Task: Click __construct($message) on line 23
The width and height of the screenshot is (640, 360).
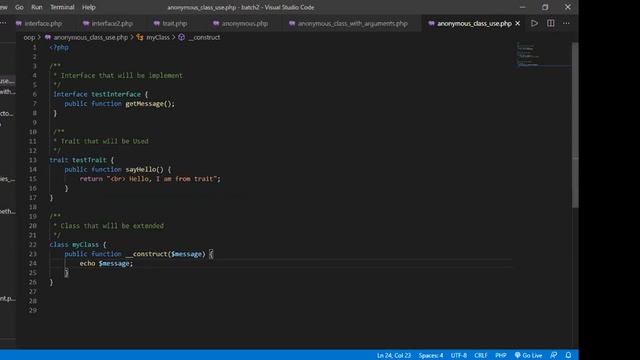Action: click(165, 254)
